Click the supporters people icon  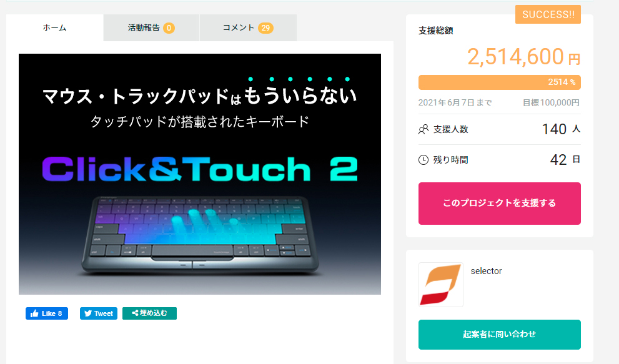tap(423, 129)
